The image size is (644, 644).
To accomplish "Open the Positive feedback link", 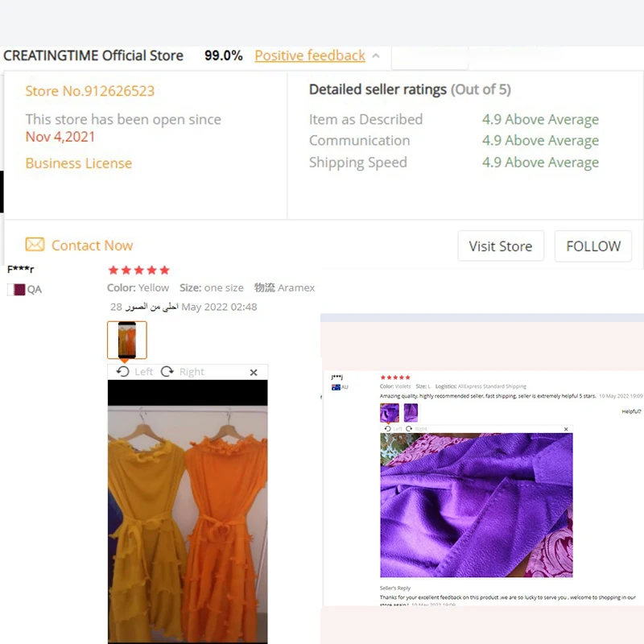I will pyautogui.click(x=310, y=56).
